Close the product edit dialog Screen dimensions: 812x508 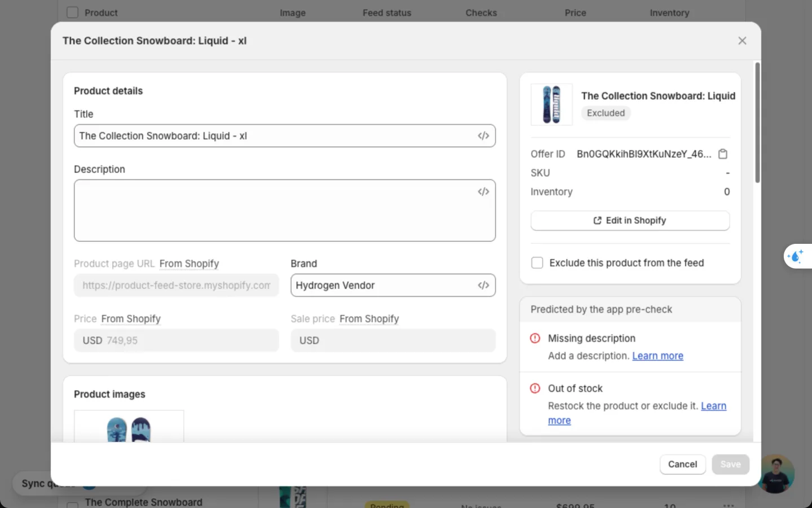(x=742, y=41)
